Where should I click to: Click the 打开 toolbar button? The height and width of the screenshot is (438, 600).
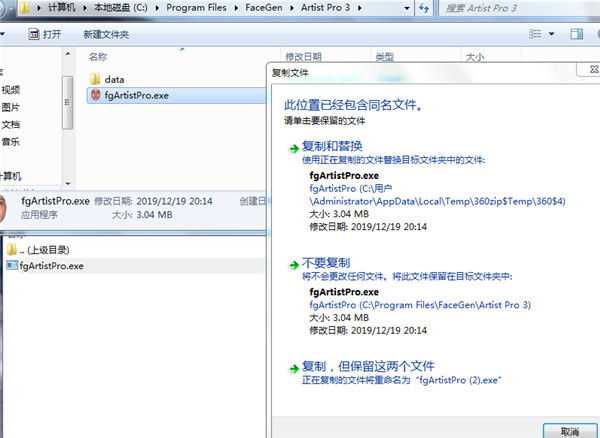[x=43, y=34]
